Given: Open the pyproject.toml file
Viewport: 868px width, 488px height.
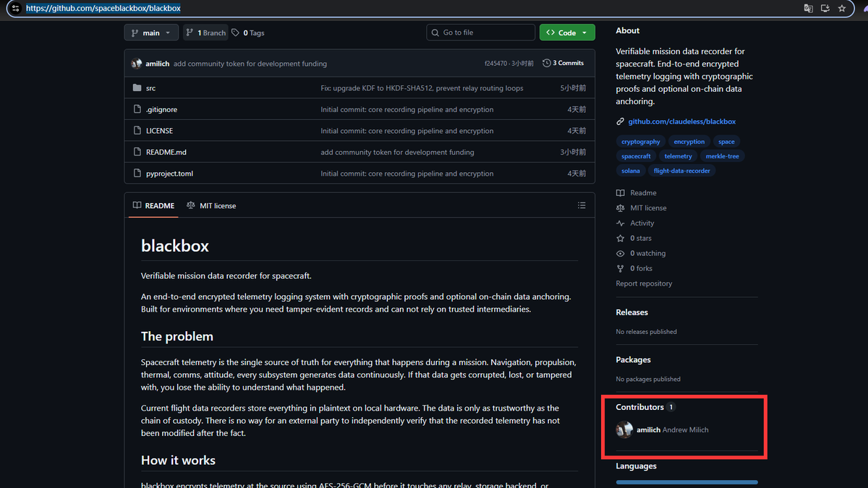Looking at the screenshot, I should (169, 174).
